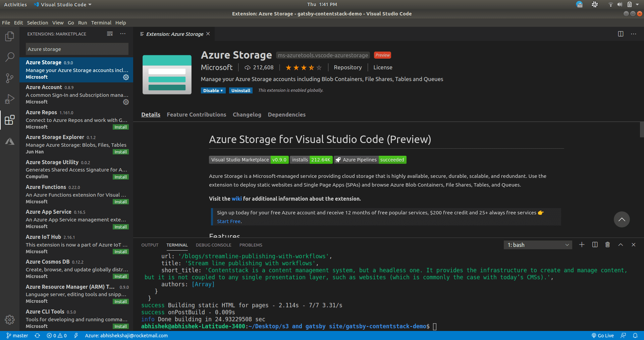Open Visual Studio Code app menu dropdown
Image resolution: width=644 pixels, height=340 pixels.
point(63,4)
